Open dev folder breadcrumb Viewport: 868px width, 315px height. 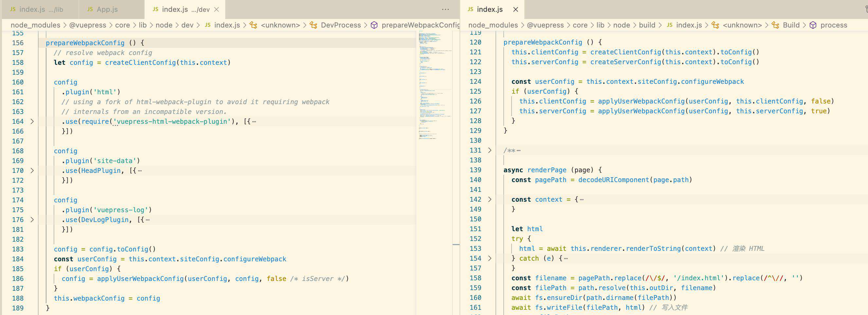(x=187, y=25)
